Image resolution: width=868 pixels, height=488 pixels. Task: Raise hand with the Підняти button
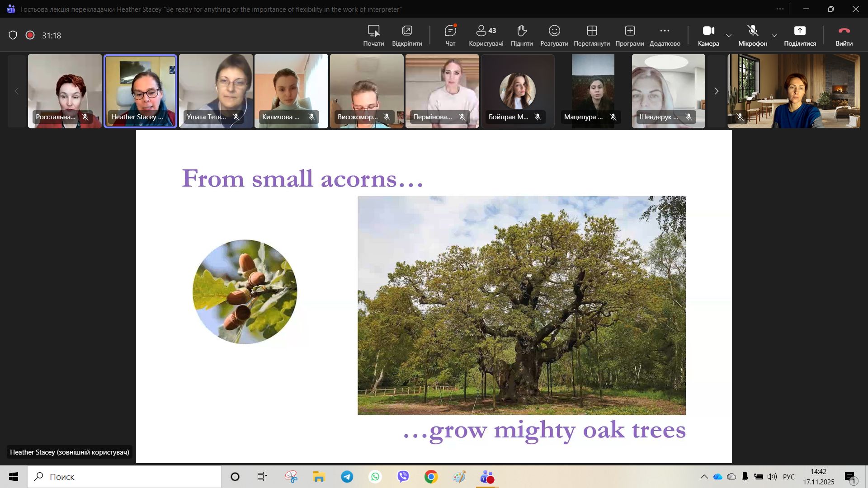click(x=522, y=35)
